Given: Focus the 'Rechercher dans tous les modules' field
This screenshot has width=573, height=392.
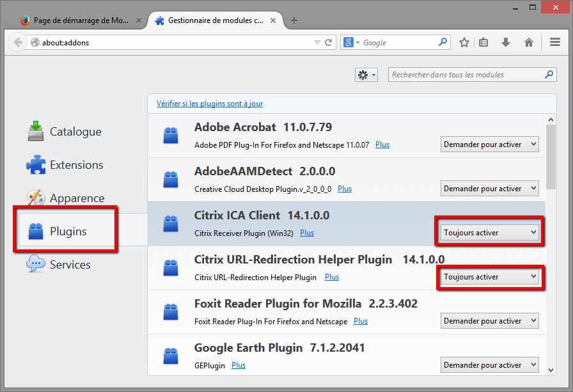Looking at the screenshot, I should (x=472, y=75).
